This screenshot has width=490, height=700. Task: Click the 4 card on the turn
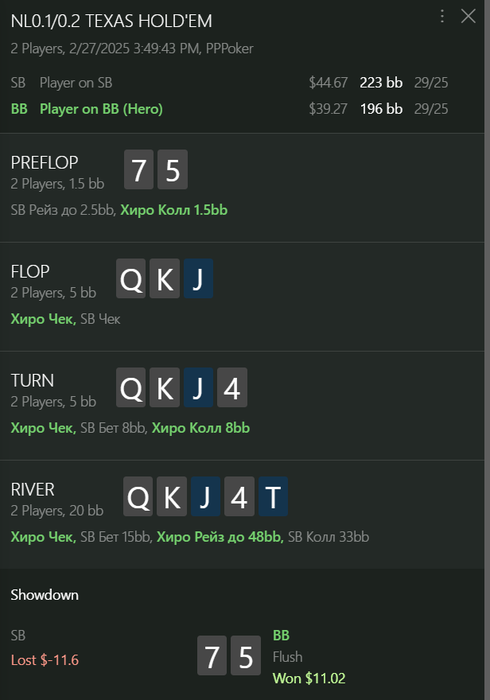(x=232, y=388)
